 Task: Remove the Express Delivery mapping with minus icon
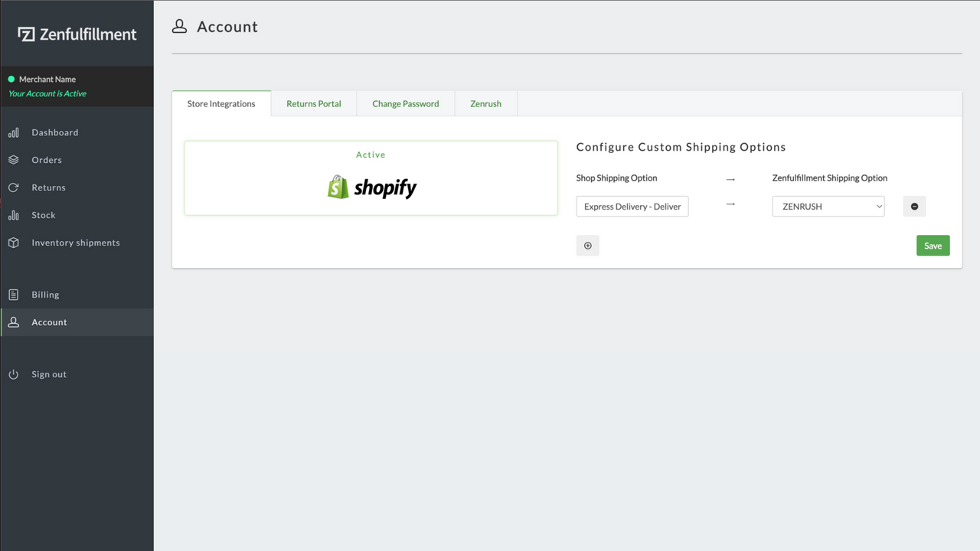pos(914,207)
